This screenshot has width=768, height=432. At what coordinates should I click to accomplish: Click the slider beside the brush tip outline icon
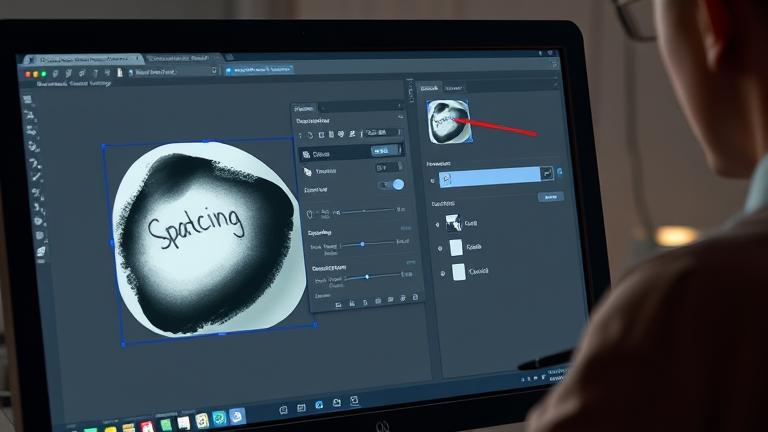click(367, 211)
